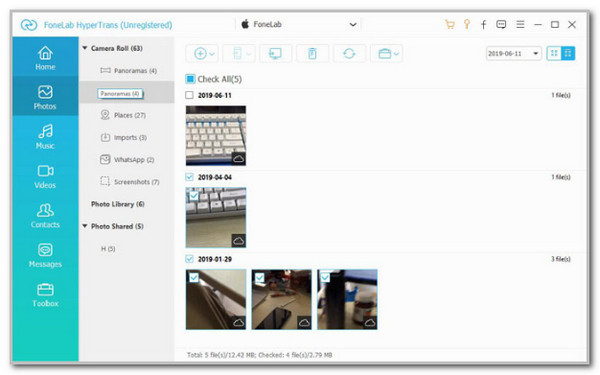Viewport: 600px width, 375px height.
Task: Select Panoramas (4) album
Action: (x=128, y=71)
